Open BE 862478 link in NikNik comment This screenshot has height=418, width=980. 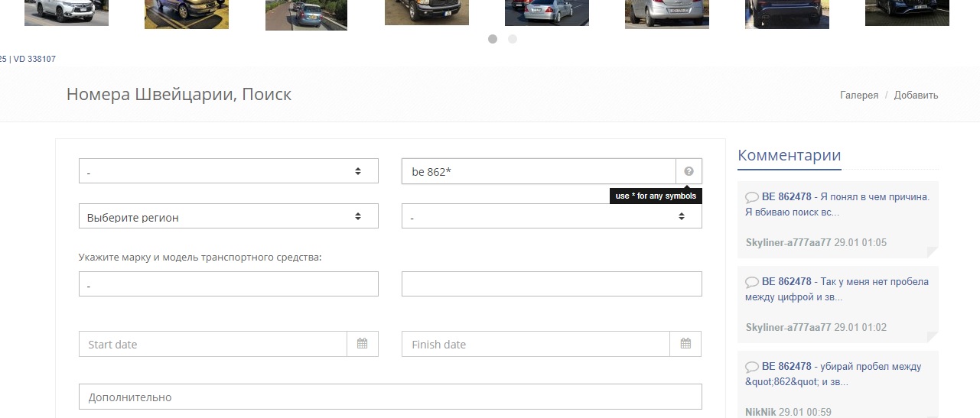pos(786,366)
